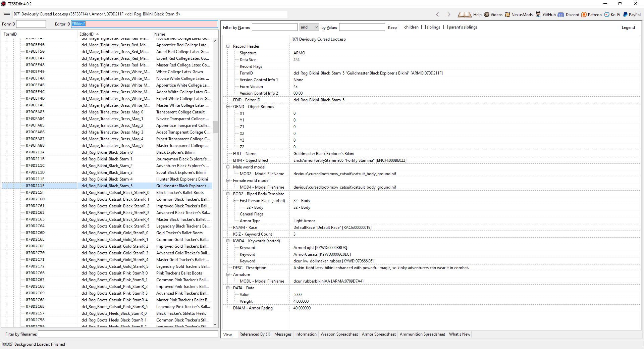Collapse the BOD2 - Biped Body Template node

coord(228,194)
